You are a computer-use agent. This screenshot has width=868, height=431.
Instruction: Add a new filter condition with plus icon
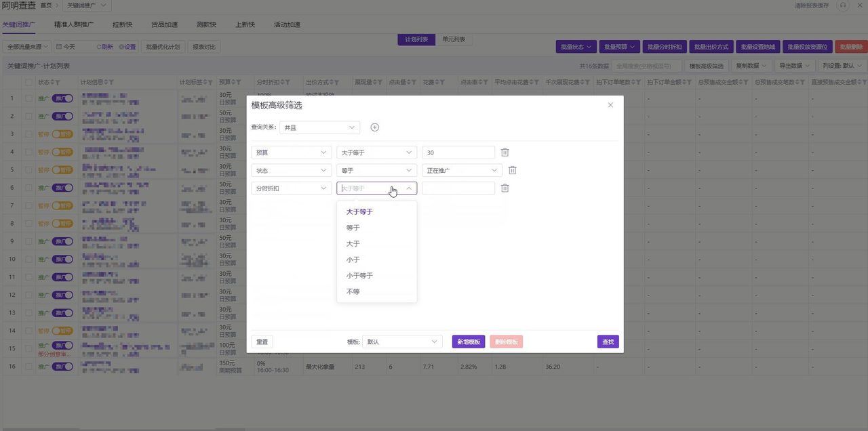click(x=374, y=127)
